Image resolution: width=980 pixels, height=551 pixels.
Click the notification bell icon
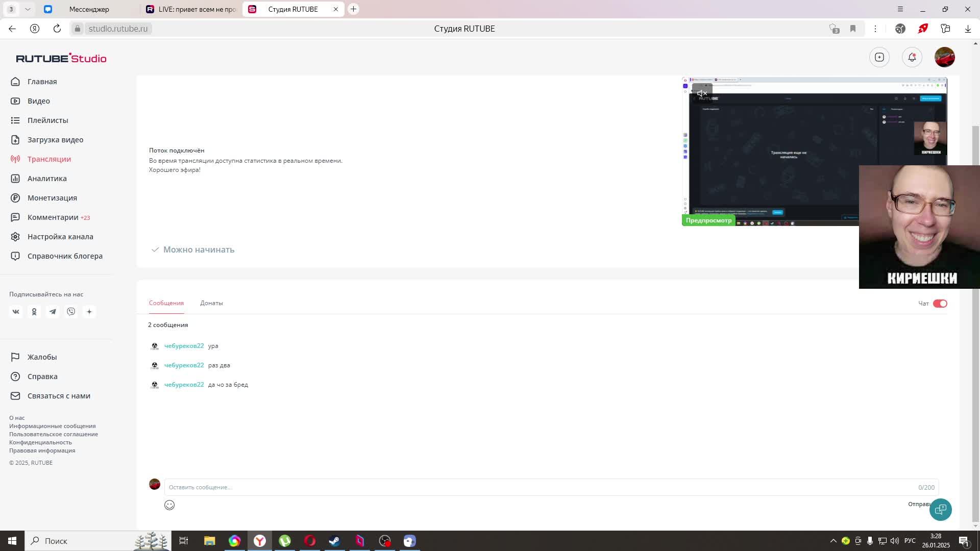pyautogui.click(x=912, y=57)
